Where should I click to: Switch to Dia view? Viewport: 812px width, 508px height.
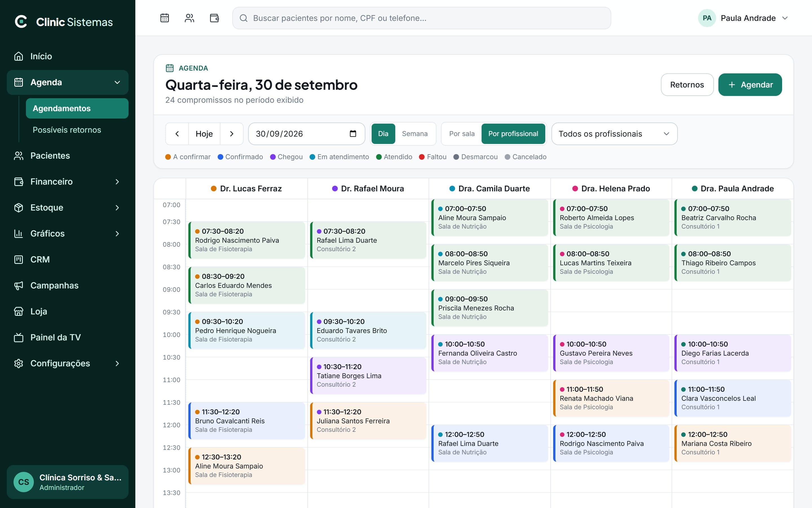coord(383,134)
